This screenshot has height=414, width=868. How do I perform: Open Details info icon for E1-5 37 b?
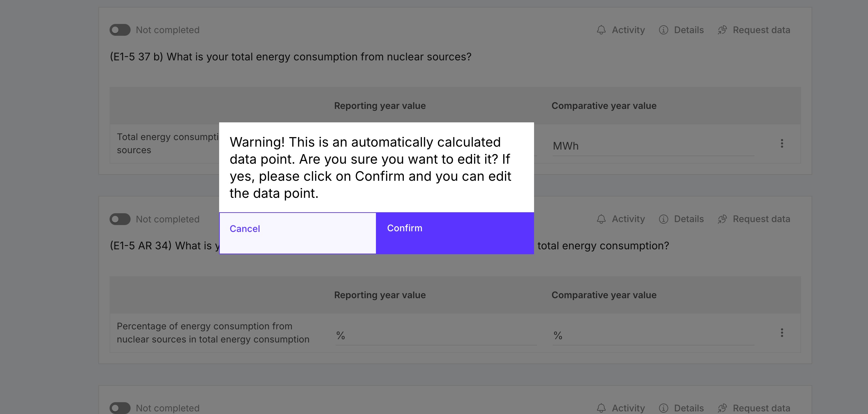(663, 30)
